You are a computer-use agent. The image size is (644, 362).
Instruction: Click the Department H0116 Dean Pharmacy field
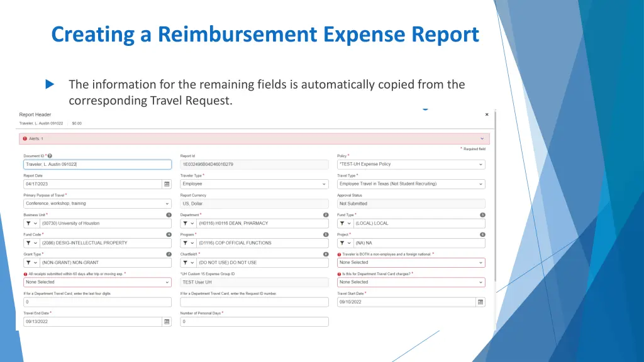[x=262, y=223]
